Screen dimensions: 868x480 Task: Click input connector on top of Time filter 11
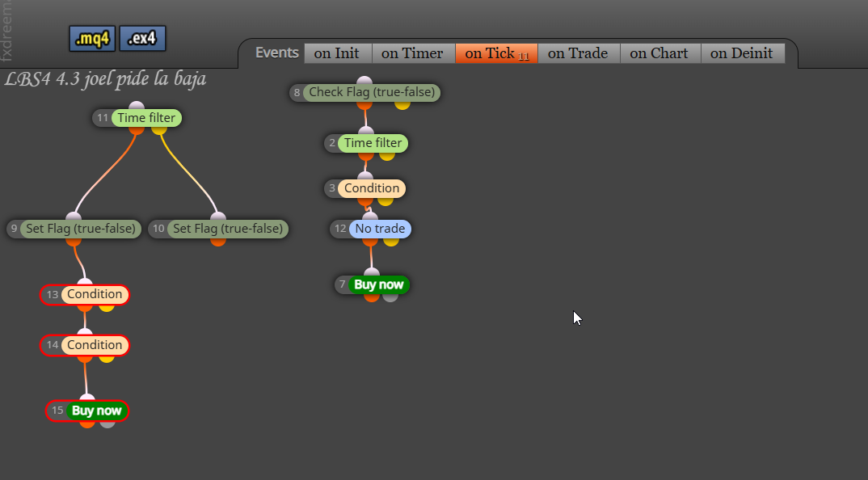pos(136,105)
